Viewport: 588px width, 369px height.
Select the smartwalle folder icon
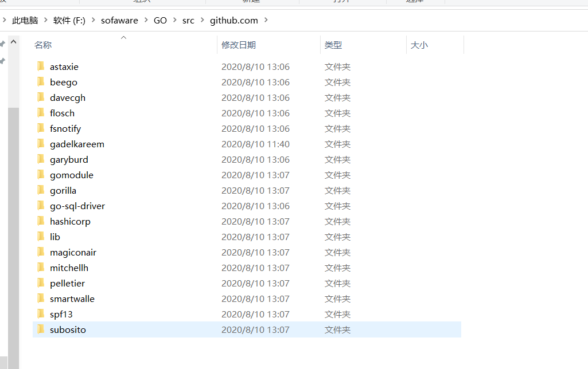tap(41, 299)
